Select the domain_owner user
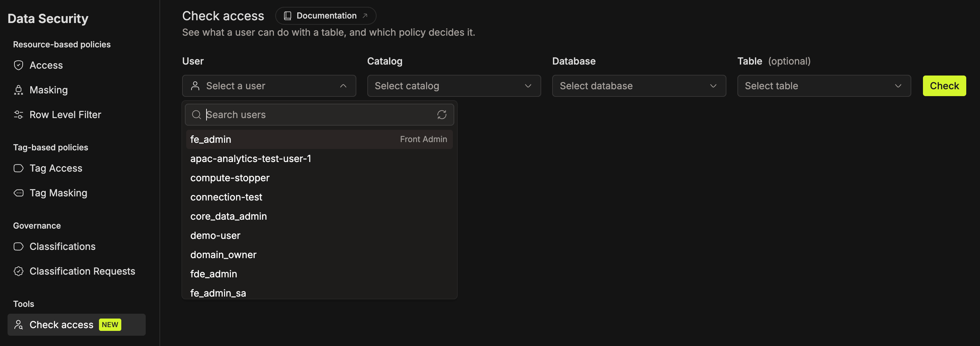Image resolution: width=980 pixels, height=346 pixels. [x=320, y=255]
